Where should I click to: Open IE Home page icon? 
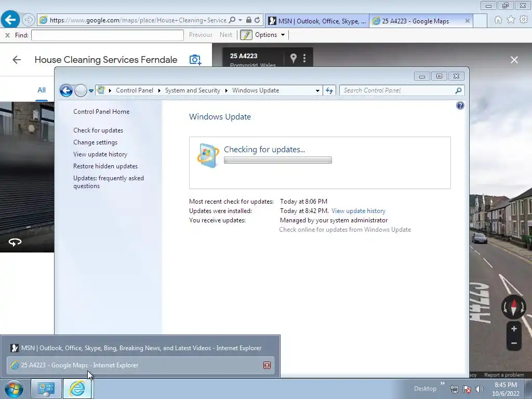coord(498,20)
